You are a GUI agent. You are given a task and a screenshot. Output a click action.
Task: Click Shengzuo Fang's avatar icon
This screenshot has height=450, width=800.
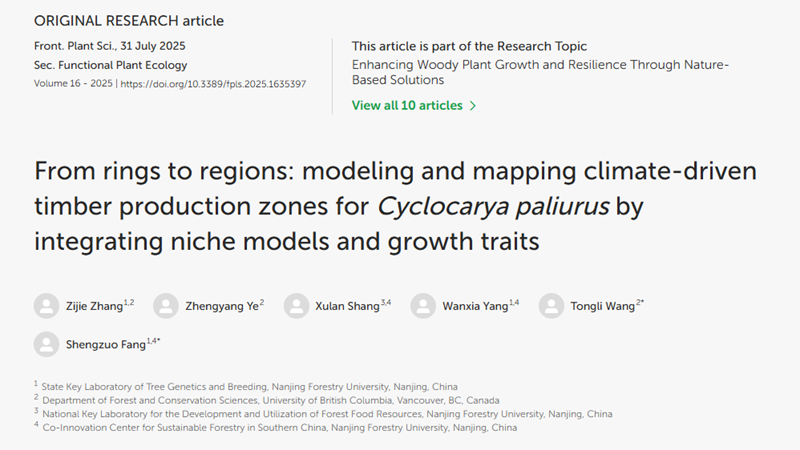point(46,344)
